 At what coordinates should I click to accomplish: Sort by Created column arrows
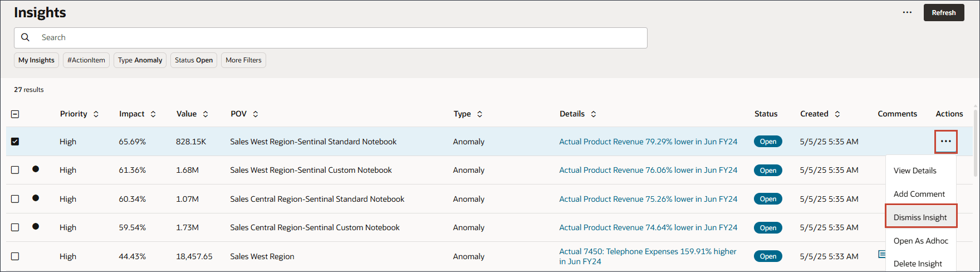point(837,114)
